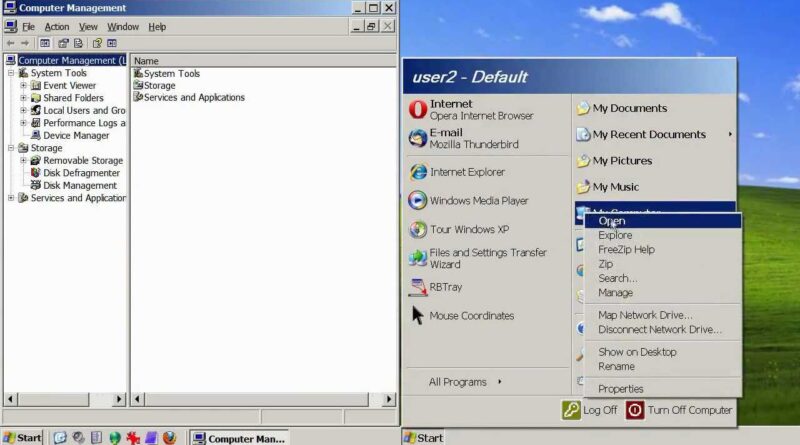Expand the Performance Logs node
Image resolution: width=800 pixels, height=445 pixels.
pyautogui.click(x=23, y=122)
